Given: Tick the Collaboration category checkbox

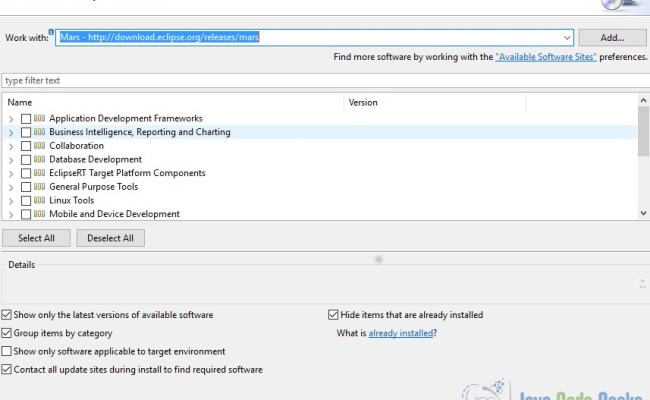Looking at the screenshot, I should (x=26, y=146).
